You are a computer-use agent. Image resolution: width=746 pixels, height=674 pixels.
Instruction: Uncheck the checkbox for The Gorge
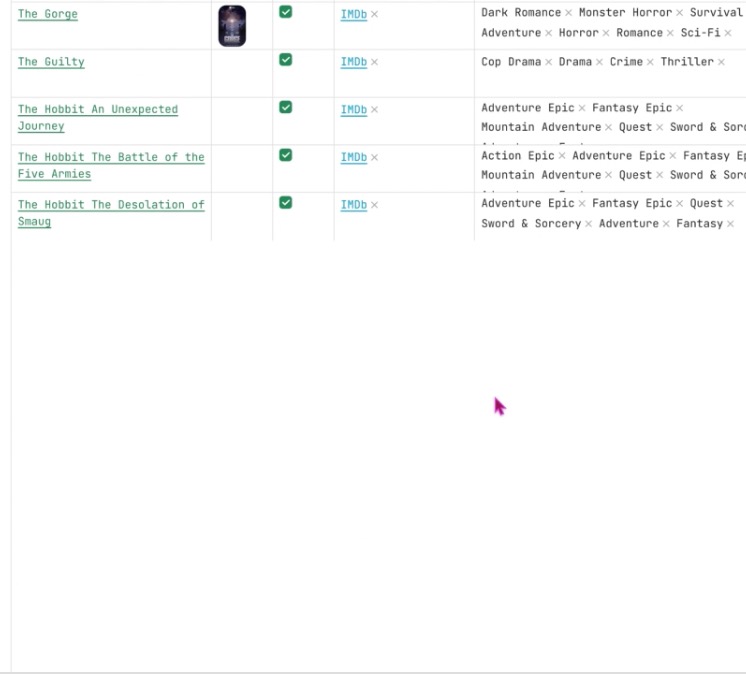click(x=286, y=12)
